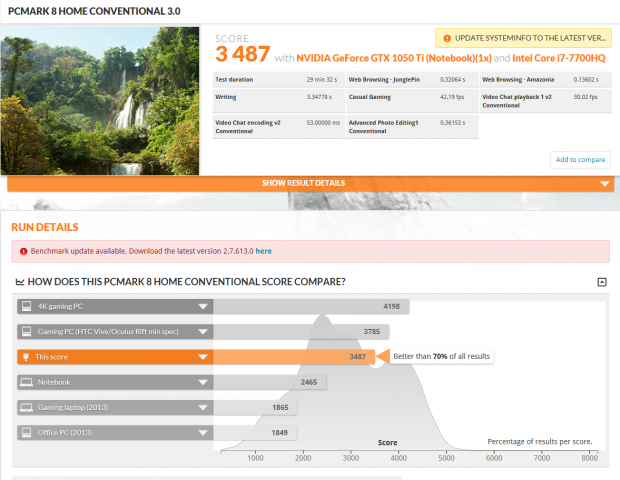Click the large 3 487 score number
This screenshot has height=480, width=620.
pyautogui.click(x=243, y=54)
